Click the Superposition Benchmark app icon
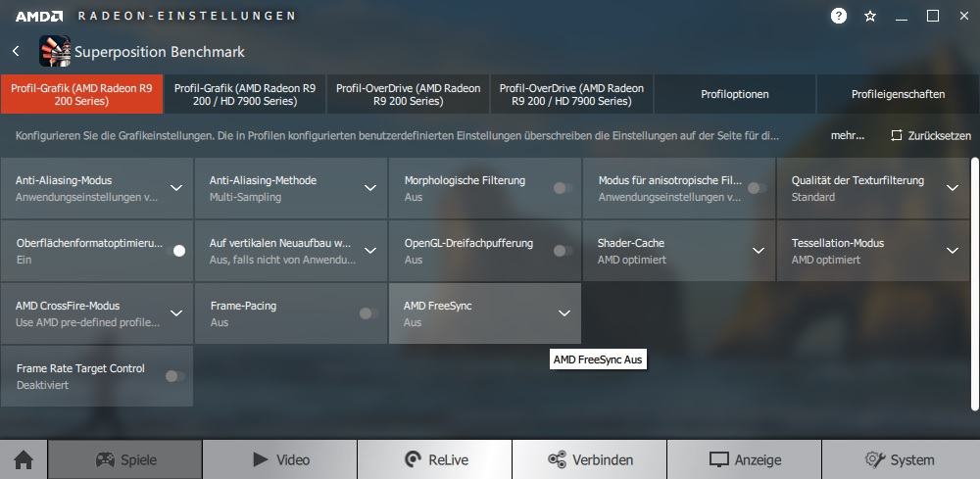 pos(54,51)
